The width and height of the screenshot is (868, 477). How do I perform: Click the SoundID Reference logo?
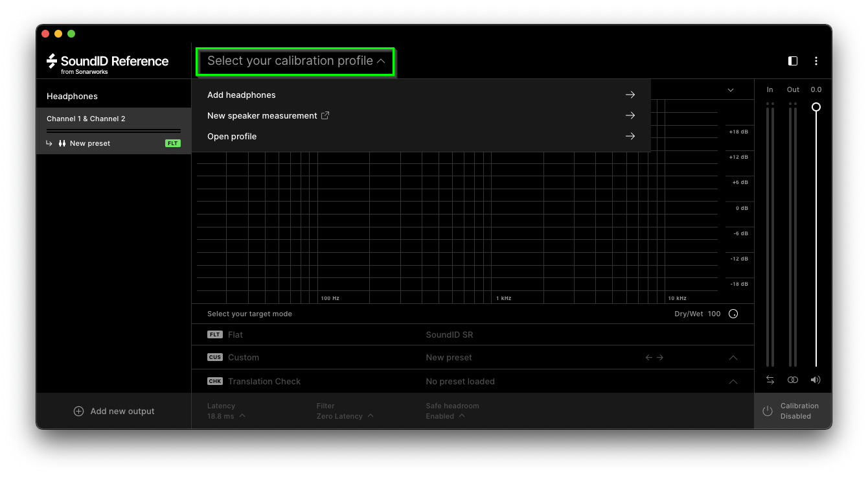[x=108, y=63]
